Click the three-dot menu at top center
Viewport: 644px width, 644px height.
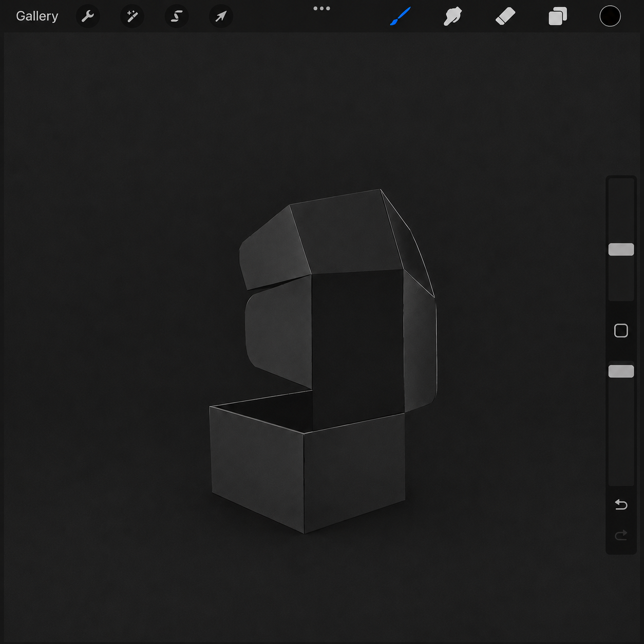point(321,8)
